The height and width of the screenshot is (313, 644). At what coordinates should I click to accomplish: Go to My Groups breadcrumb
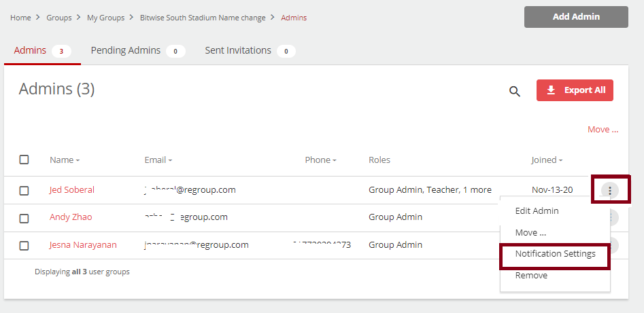pos(105,18)
